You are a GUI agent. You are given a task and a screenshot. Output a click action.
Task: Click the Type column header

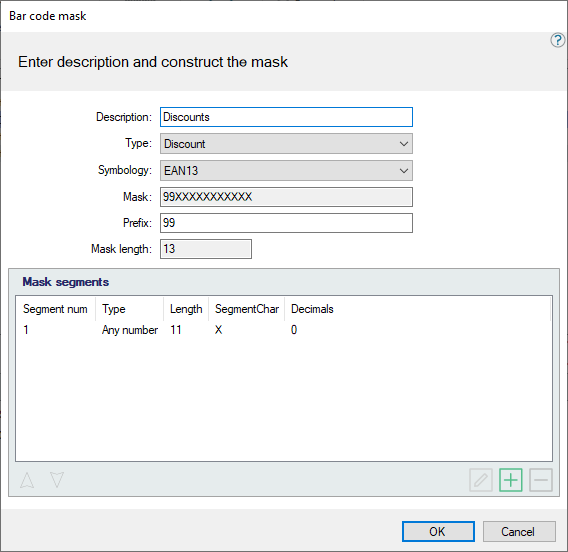click(x=129, y=309)
